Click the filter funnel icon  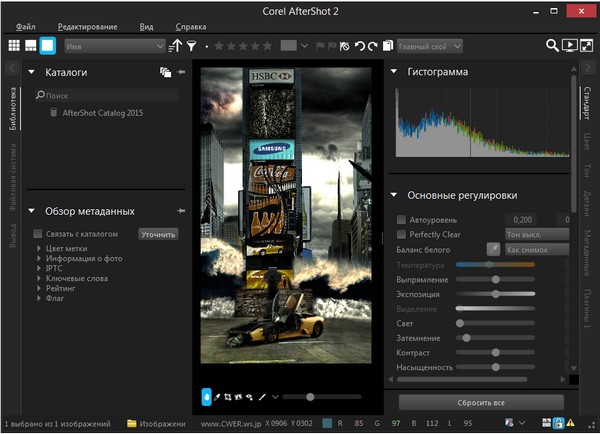click(192, 45)
